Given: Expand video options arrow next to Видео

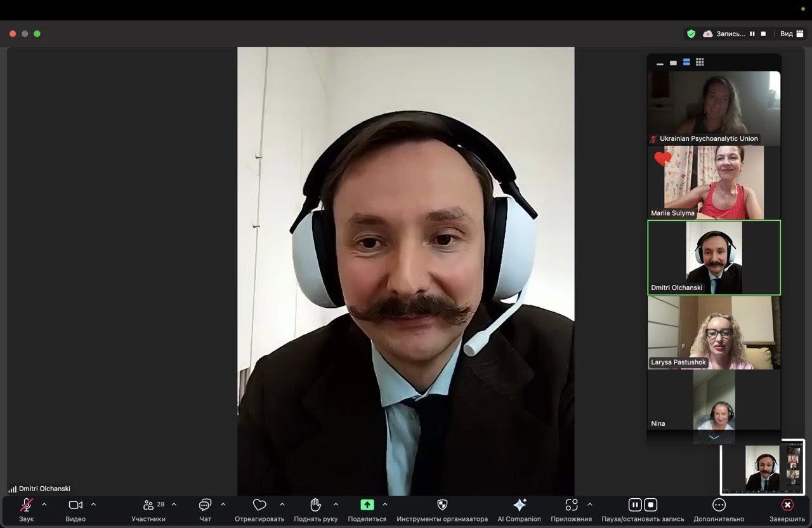Looking at the screenshot, I should 93,505.
